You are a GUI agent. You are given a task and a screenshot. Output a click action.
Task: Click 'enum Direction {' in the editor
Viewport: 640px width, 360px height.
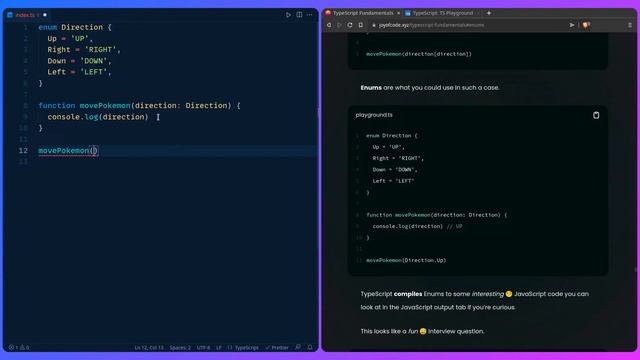(x=75, y=27)
